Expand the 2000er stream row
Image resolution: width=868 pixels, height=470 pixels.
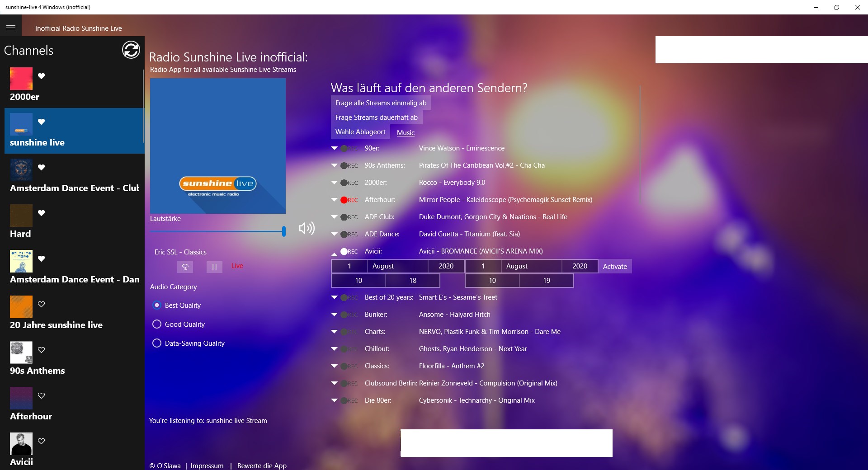click(335, 183)
